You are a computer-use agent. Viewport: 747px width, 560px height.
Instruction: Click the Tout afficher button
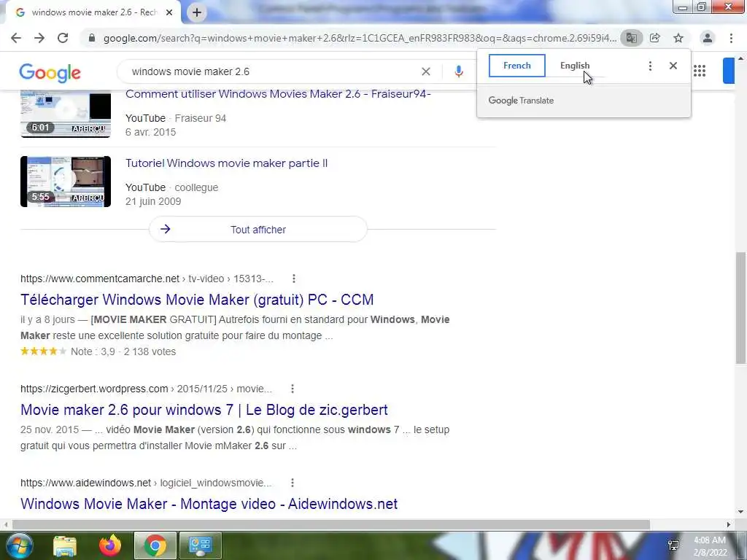tap(258, 230)
